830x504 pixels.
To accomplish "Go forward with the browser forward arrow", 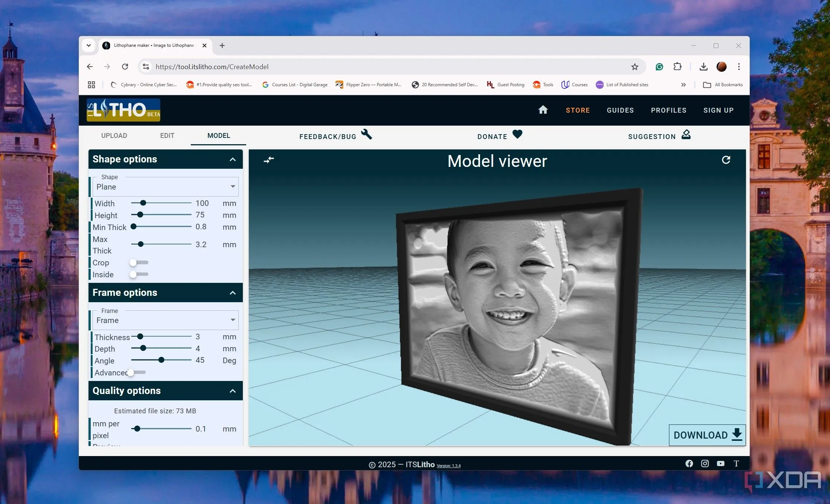I will point(107,67).
